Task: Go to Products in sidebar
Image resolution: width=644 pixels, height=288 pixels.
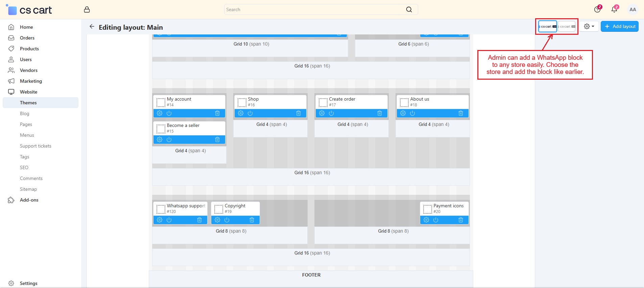Action: pos(29,49)
